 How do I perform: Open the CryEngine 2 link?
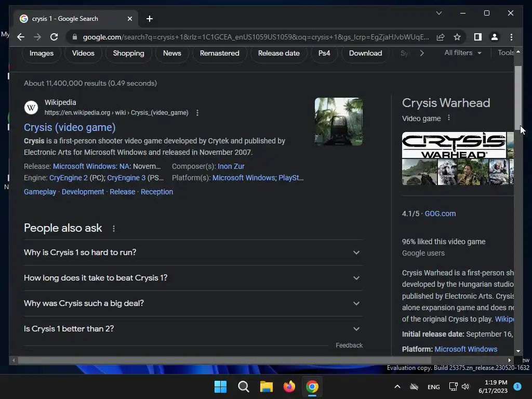pos(69,178)
